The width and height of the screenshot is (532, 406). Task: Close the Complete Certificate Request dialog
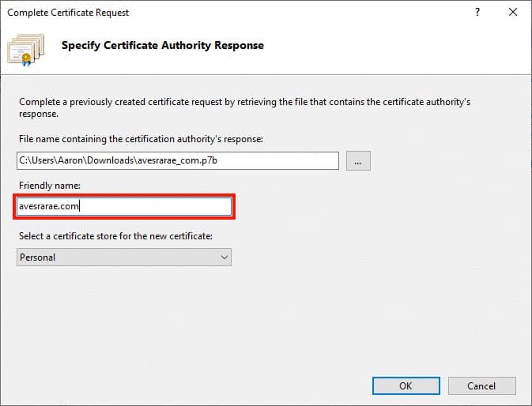click(513, 13)
